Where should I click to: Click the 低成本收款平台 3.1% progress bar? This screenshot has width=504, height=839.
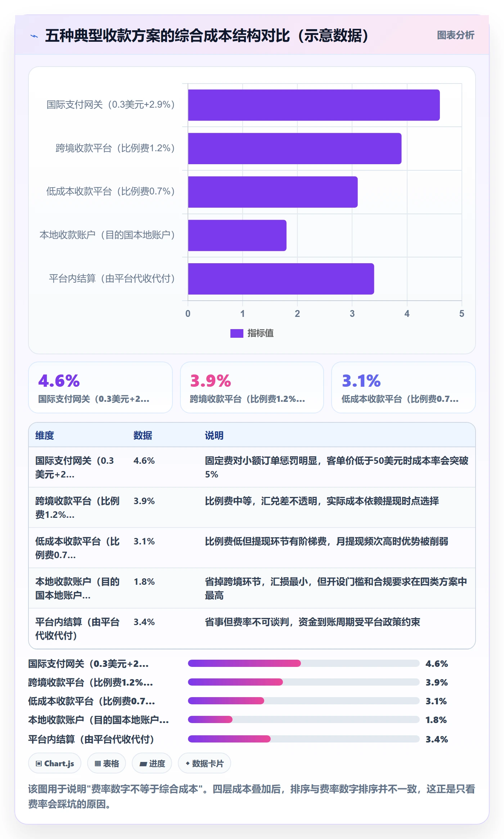(x=303, y=701)
